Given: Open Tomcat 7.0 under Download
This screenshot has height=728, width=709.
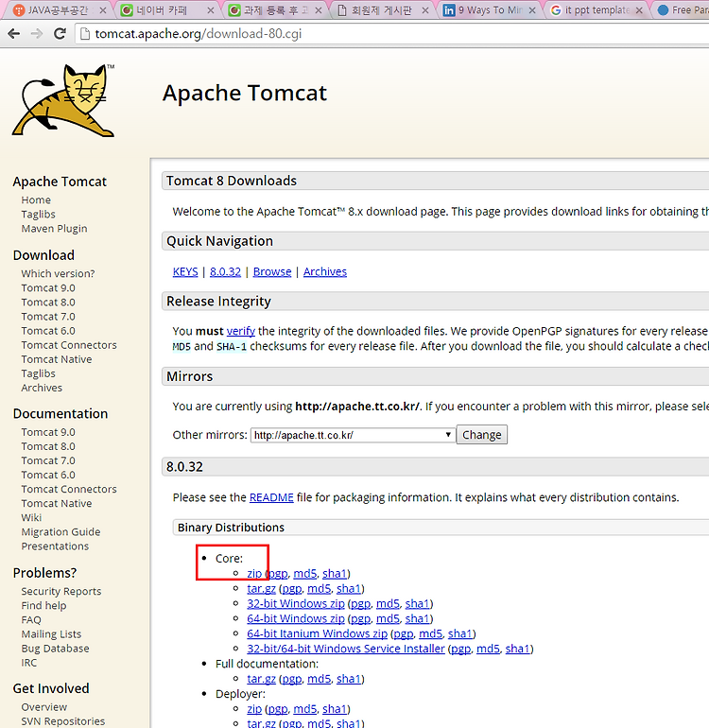Looking at the screenshot, I should point(48,317).
